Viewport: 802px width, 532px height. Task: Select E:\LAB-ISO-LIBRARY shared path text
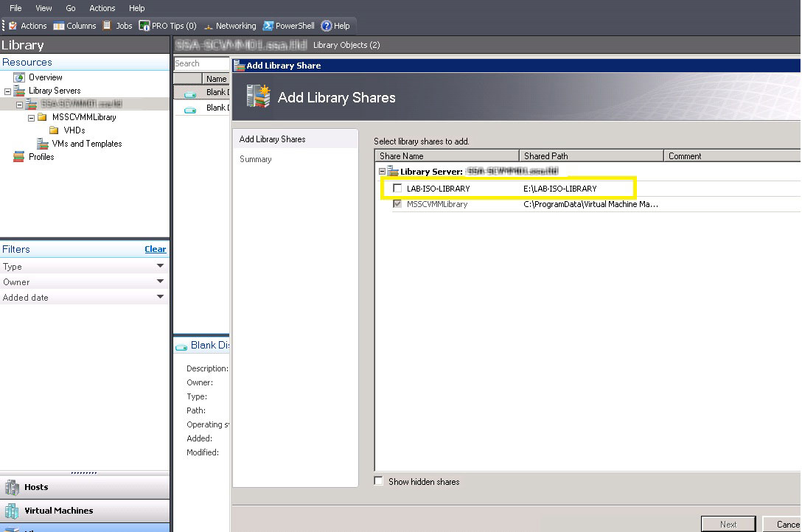560,189
